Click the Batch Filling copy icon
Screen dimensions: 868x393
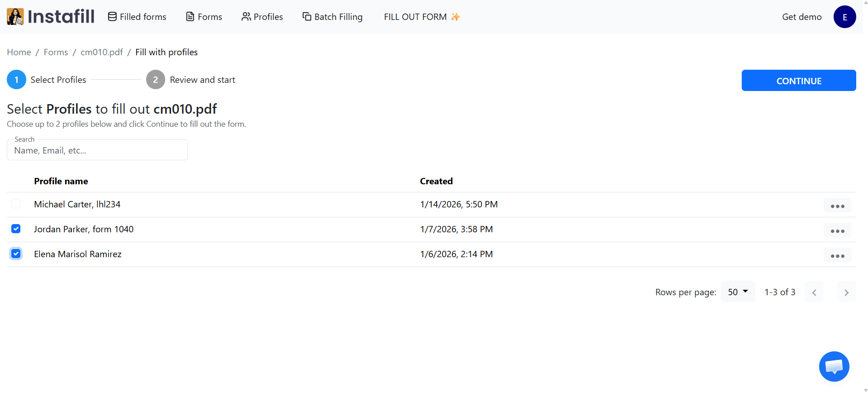pos(307,17)
